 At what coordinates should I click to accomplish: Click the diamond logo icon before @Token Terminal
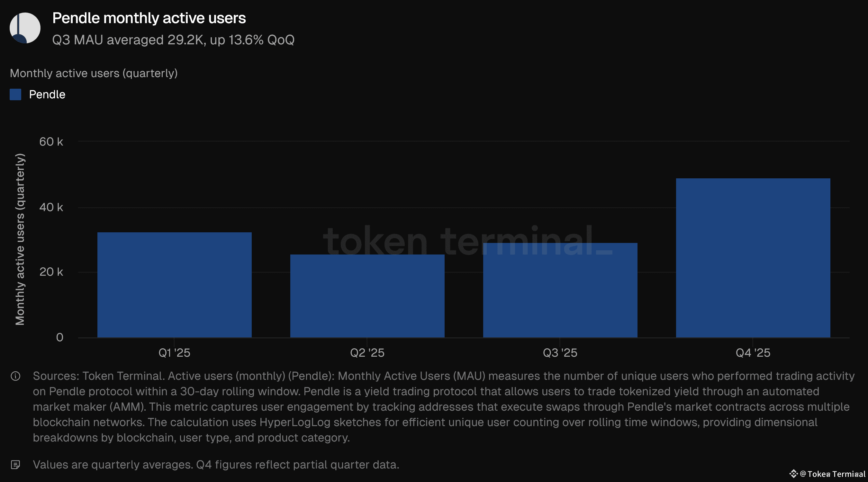pos(793,474)
